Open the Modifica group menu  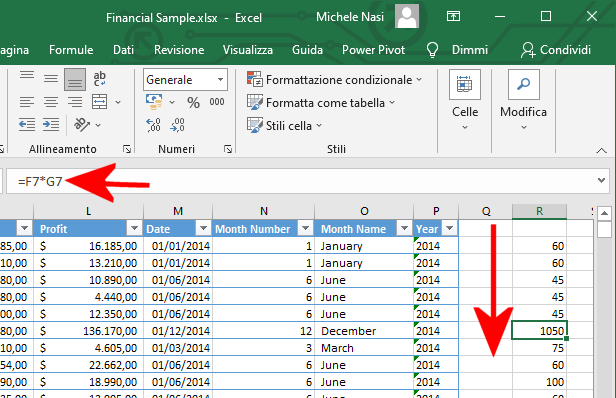pyautogui.click(x=524, y=100)
